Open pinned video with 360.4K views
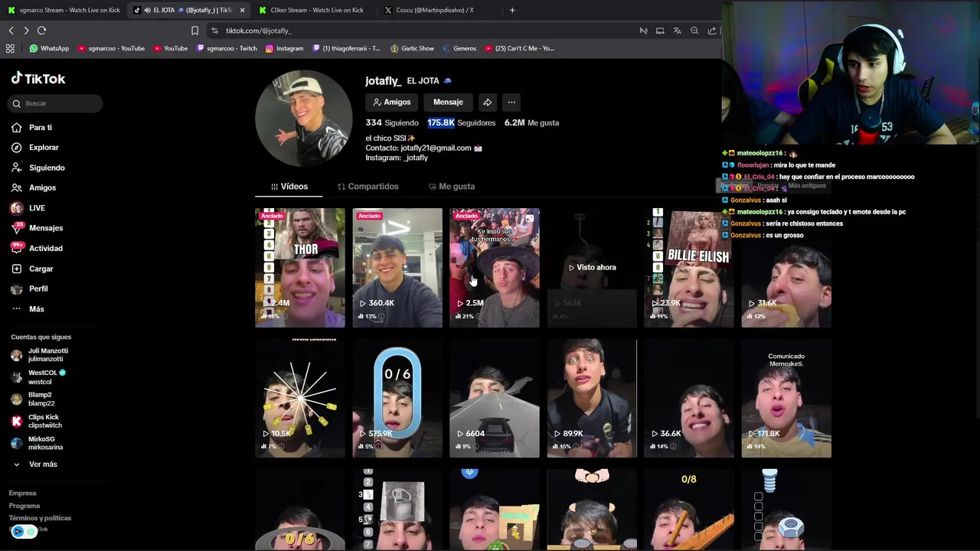 (x=397, y=267)
